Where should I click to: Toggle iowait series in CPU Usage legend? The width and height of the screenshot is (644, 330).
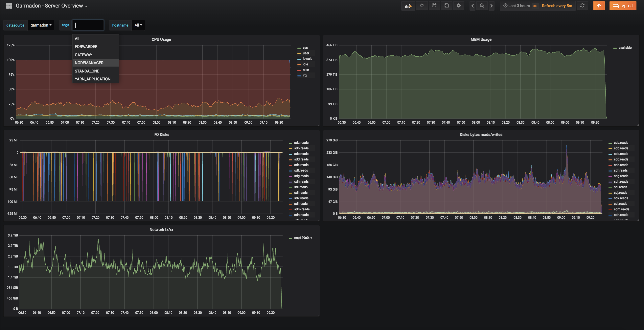307,59
